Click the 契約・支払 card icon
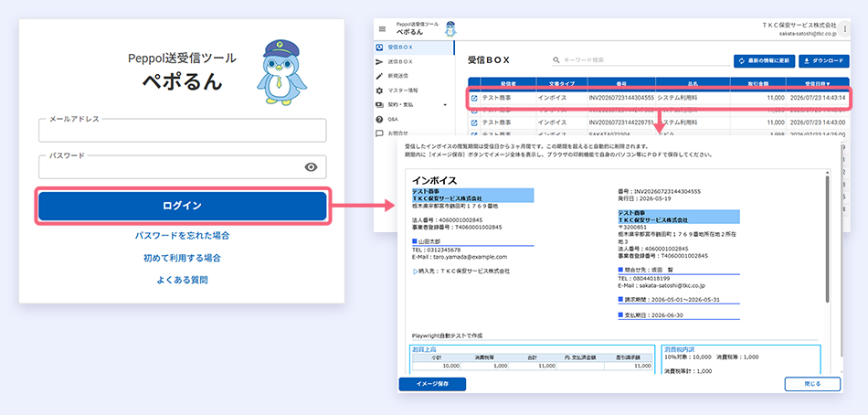This screenshot has width=868, height=415. pos(379,104)
